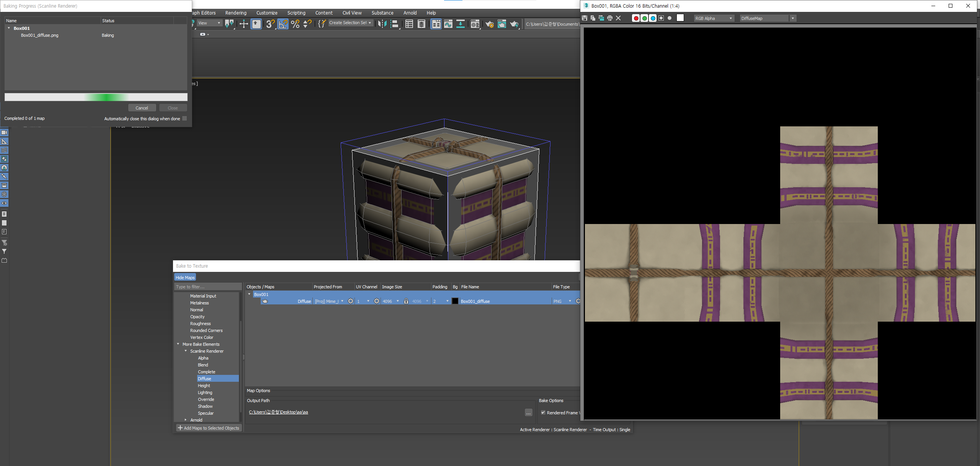Clear the frame buffer with X icon
980x466 pixels.
point(618,18)
